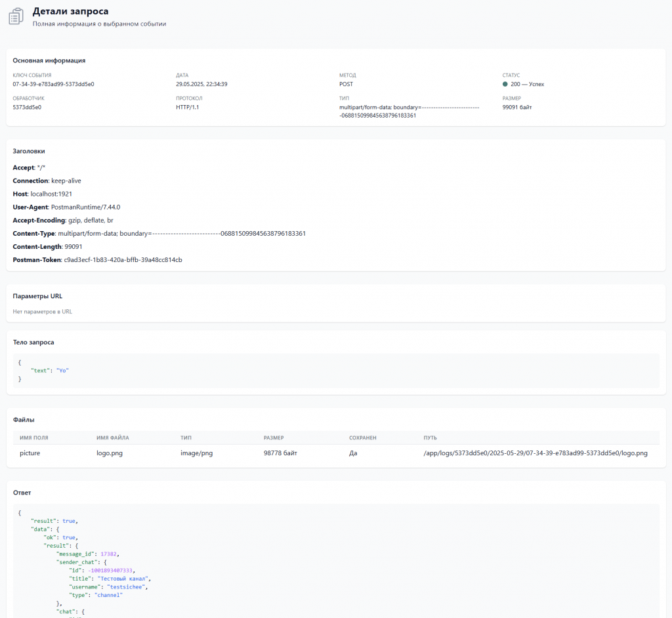Viewport: 672px width, 618px height.
Task: Click the handler value 5373dd5e0
Action: click(27, 107)
